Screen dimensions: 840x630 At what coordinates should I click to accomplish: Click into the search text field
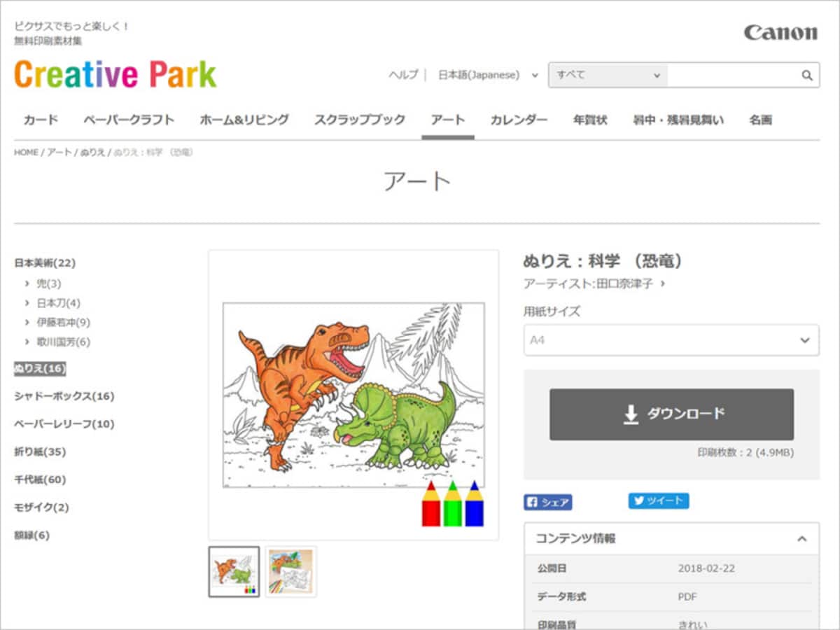pos(733,75)
